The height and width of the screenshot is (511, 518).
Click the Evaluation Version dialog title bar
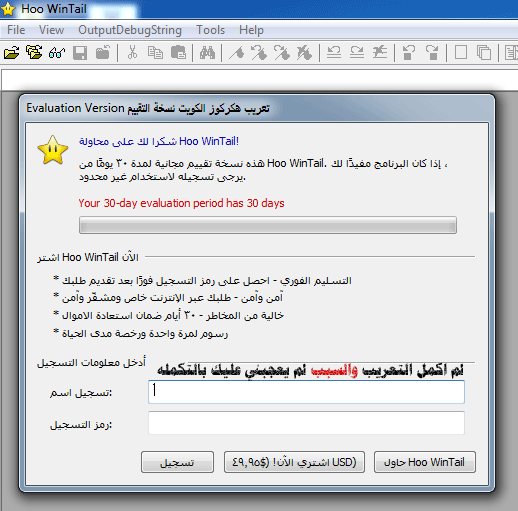click(257, 108)
